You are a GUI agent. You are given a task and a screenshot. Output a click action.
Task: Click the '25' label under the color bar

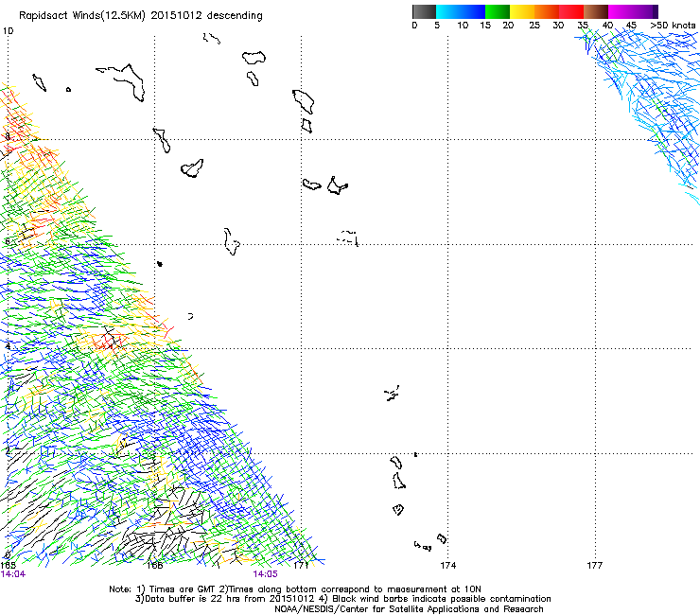click(x=534, y=26)
